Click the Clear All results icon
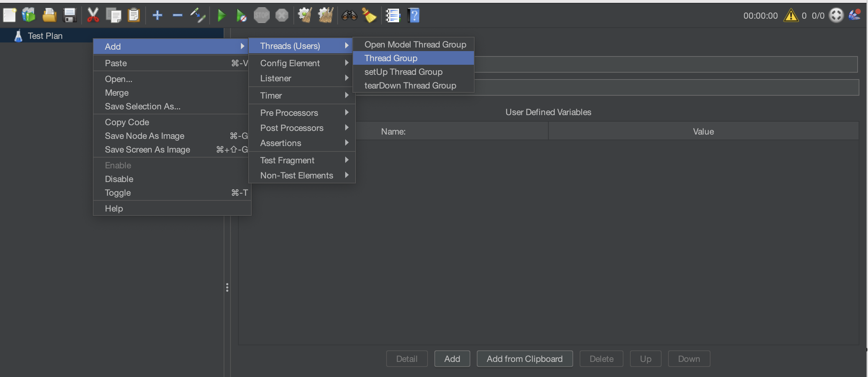 [325, 15]
